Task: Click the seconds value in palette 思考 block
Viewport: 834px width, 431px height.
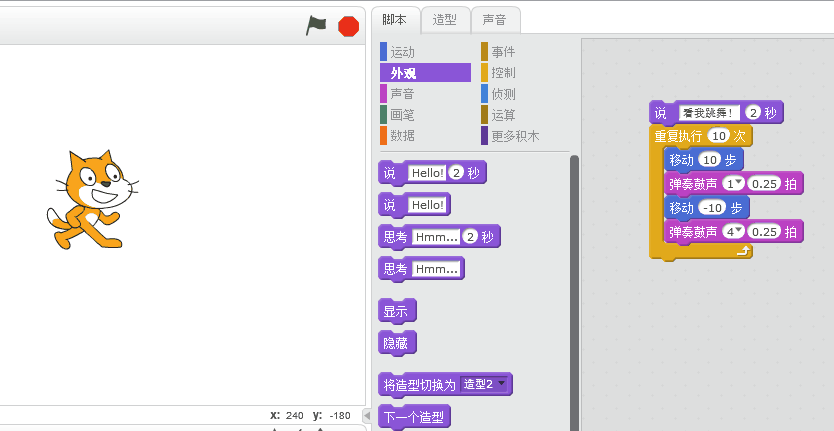Action: pos(470,237)
